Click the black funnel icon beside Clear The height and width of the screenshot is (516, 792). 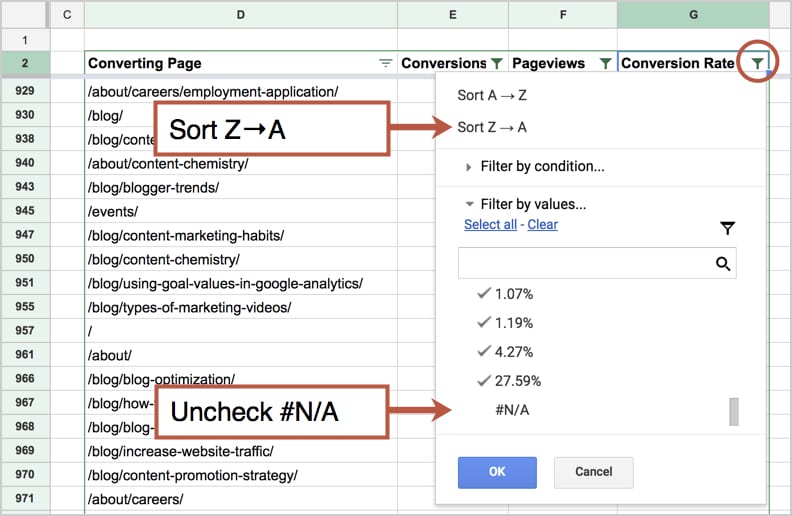click(727, 228)
